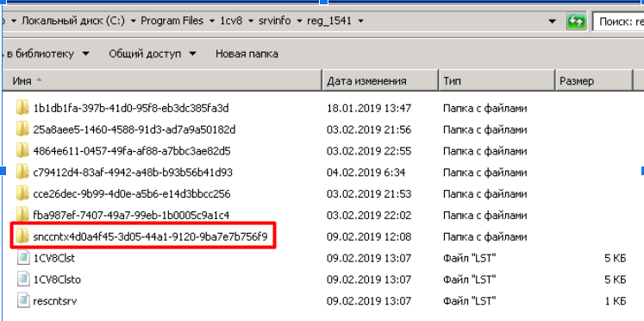Sort by the Имя column header
Image resolution: width=644 pixels, height=321 pixels.
pyautogui.click(x=162, y=81)
